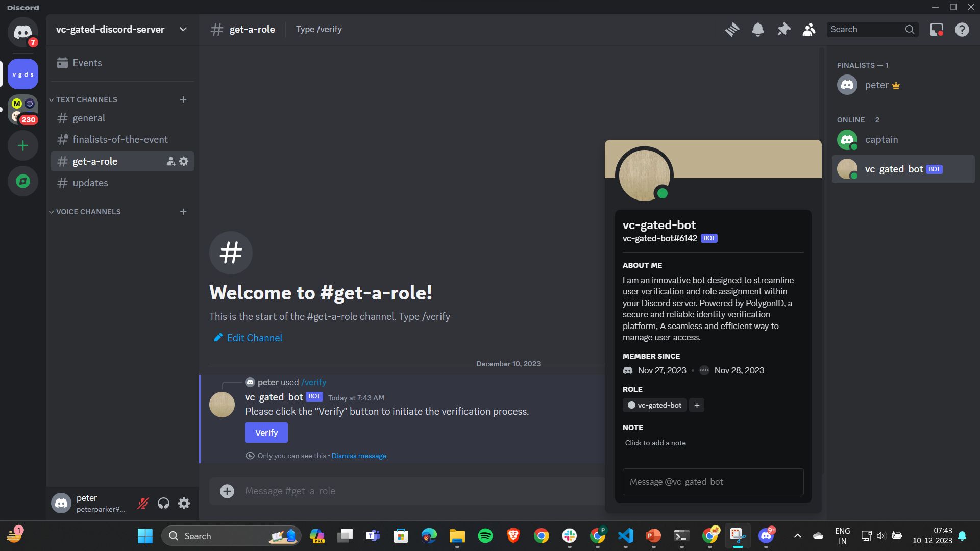Open peter's user panel avatar

click(x=61, y=504)
